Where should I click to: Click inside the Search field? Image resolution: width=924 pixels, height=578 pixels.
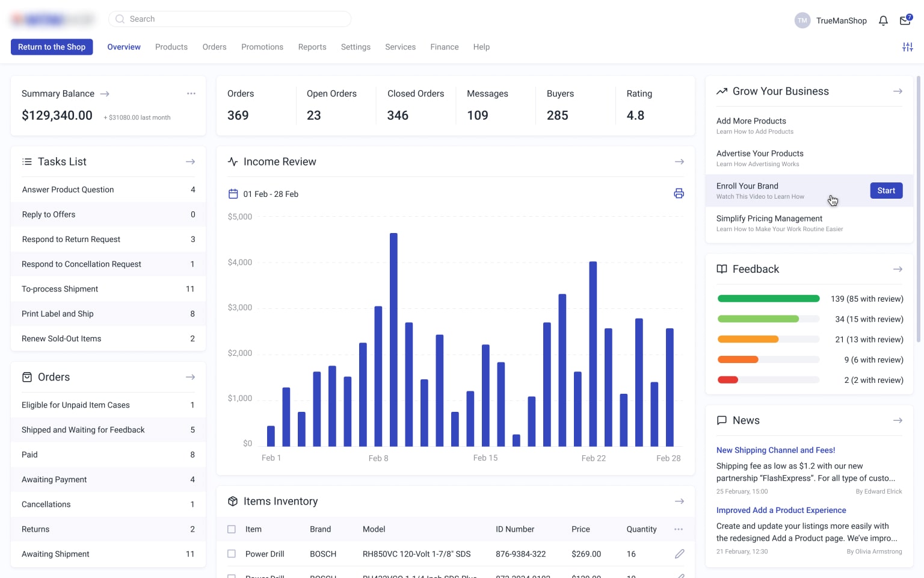[230, 19]
